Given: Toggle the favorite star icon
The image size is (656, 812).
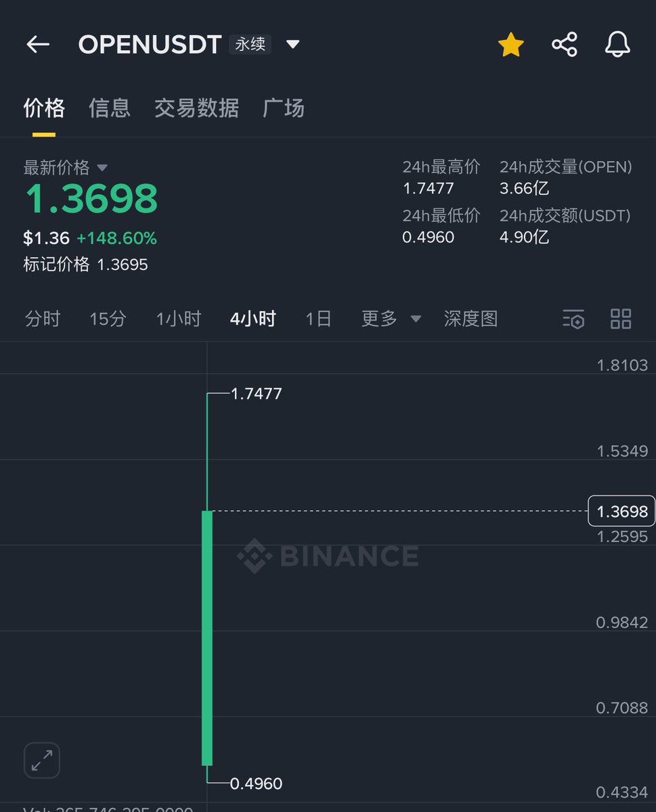Looking at the screenshot, I should 510,45.
